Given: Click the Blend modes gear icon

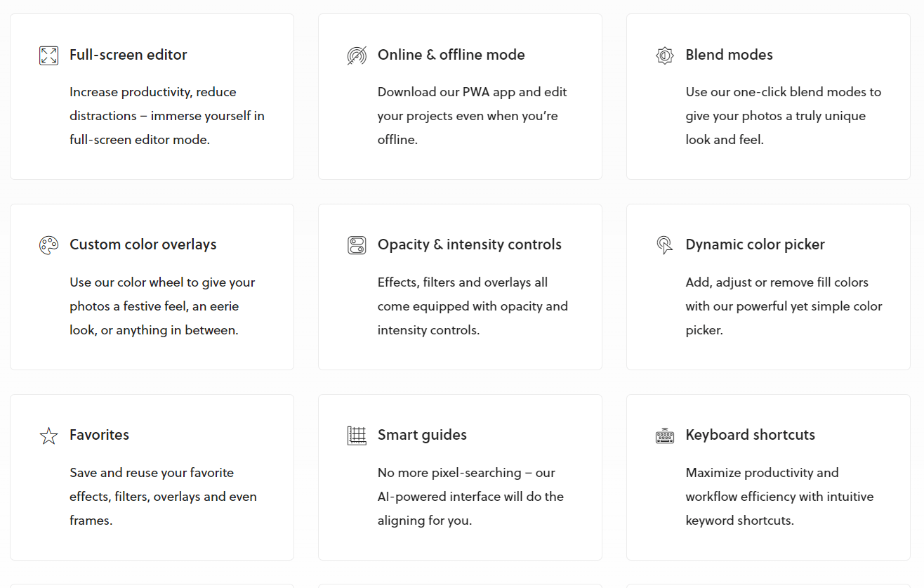Looking at the screenshot, I should click(664, 55).
